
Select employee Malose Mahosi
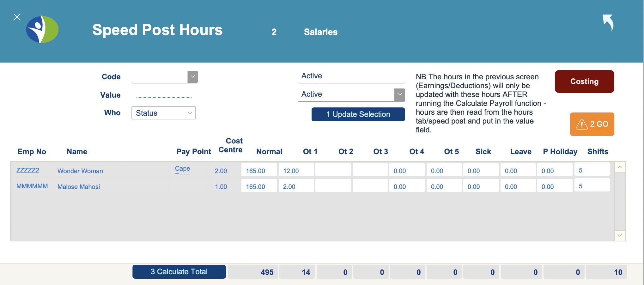[x=79, y=187]
